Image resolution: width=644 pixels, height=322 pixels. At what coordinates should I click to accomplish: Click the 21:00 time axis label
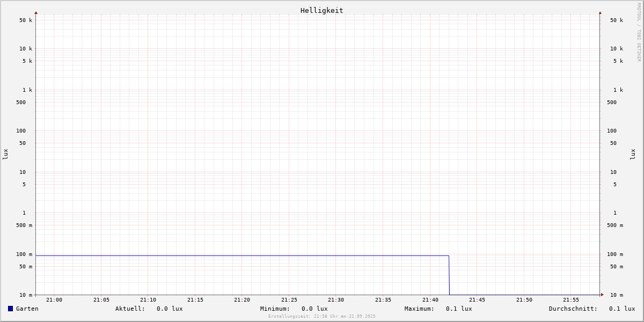coord(54,300)
